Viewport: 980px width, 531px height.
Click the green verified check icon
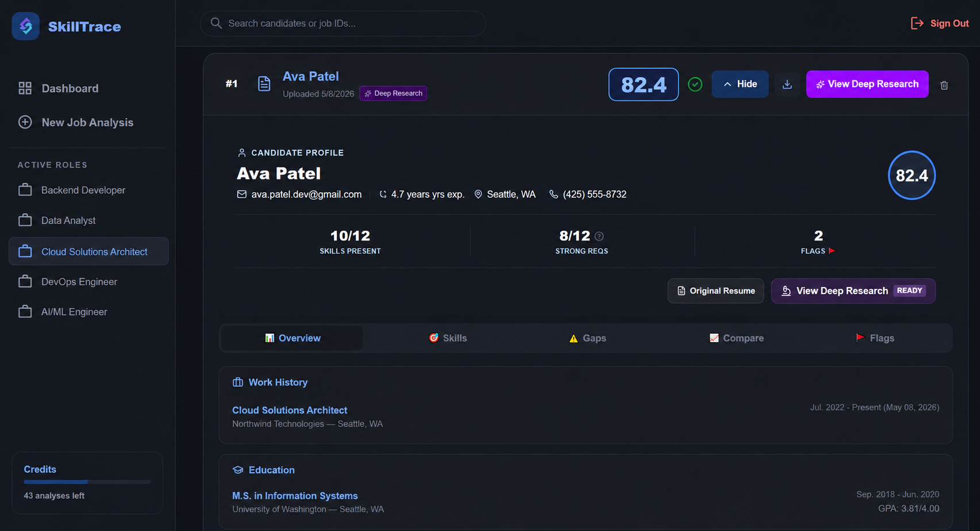click(x=695, y=85)
